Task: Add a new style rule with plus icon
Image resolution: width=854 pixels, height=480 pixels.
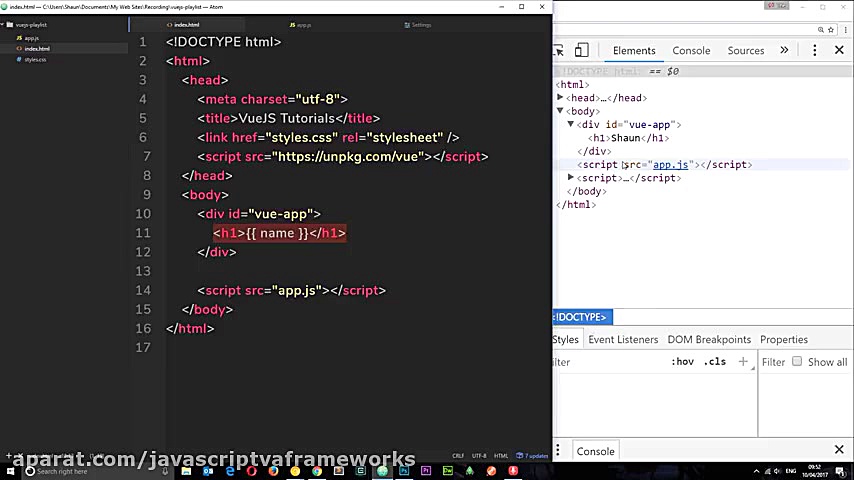Action: coord(743,361)
